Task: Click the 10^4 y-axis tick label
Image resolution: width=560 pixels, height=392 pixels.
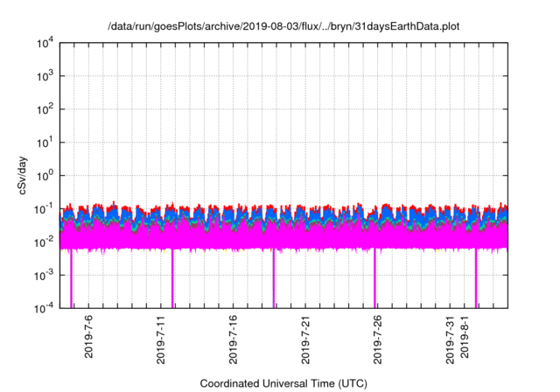Action: click(x=45, y=43)
